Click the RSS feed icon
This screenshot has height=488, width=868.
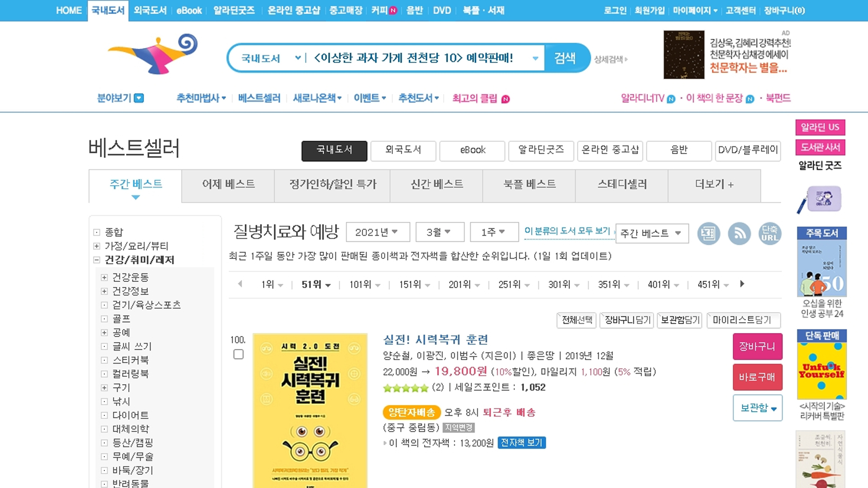(x=739, y=234)
